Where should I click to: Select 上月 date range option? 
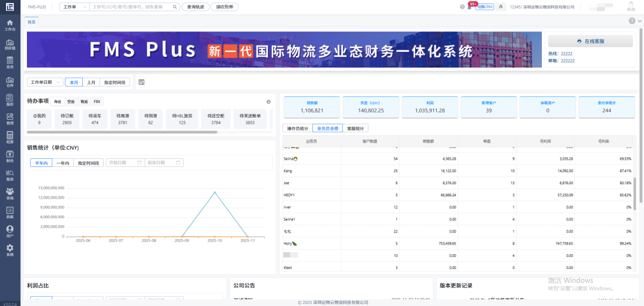tap(91, 82)
